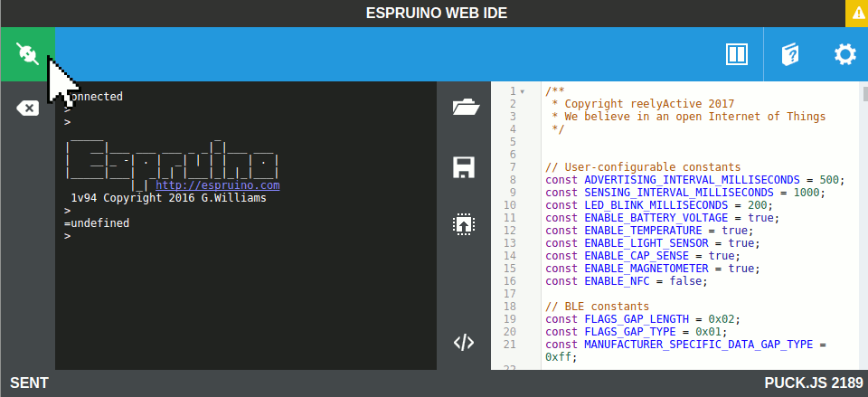Click the SENSING_INTERVAL_MILLISECONDS line in the editor
The height and width of the screenshot is (397, 868).
(685, 192)
